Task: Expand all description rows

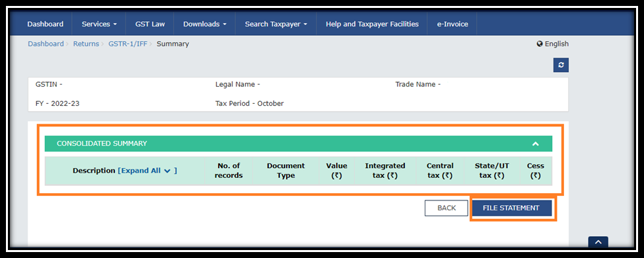Action: (x=147, y=171)
